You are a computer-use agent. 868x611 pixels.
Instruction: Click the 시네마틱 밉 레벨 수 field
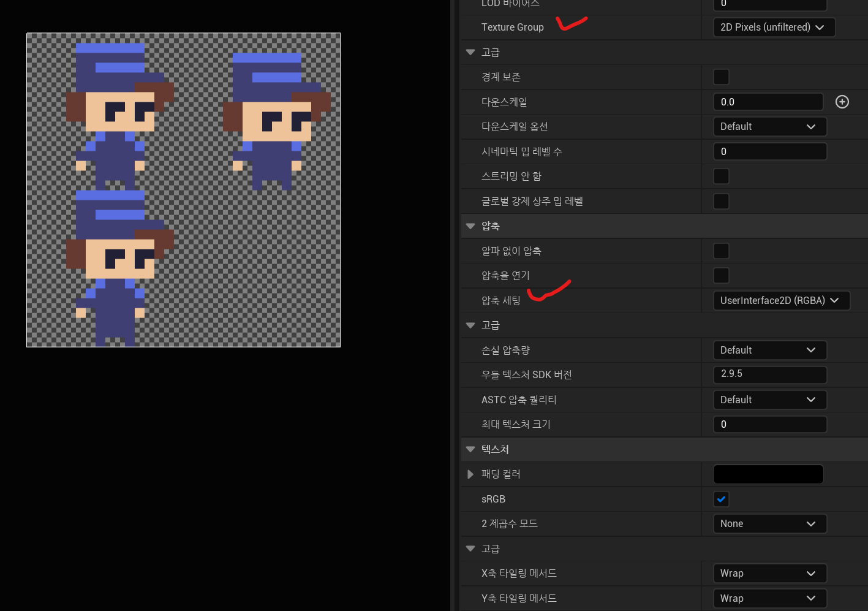tap(770, 151)
